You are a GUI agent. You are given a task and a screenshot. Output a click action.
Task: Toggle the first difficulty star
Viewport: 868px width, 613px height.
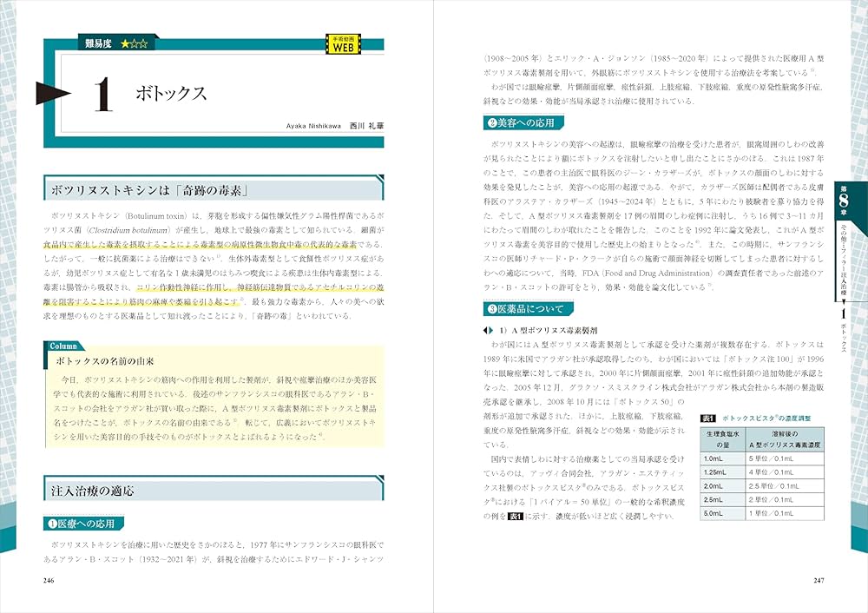[x=124, y=44]
